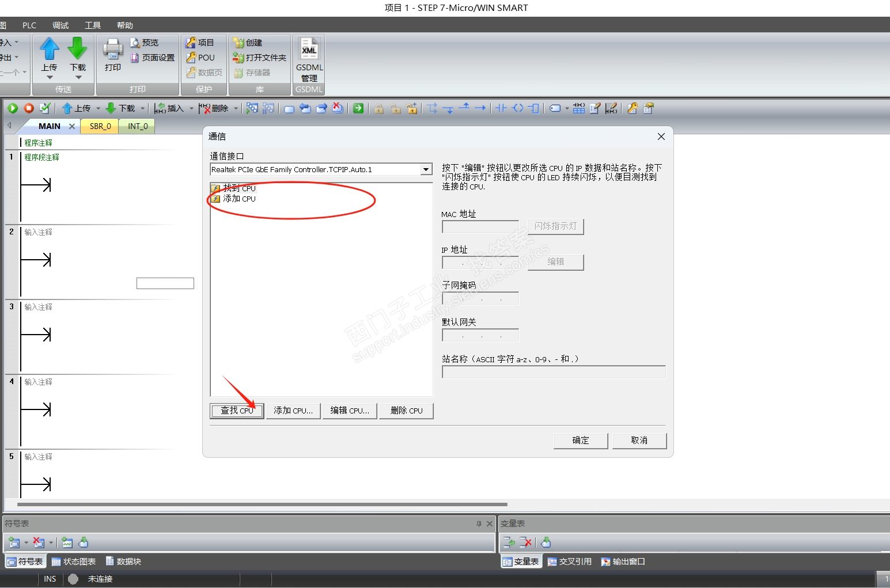Open the 帮助 menu

point(125,25)
